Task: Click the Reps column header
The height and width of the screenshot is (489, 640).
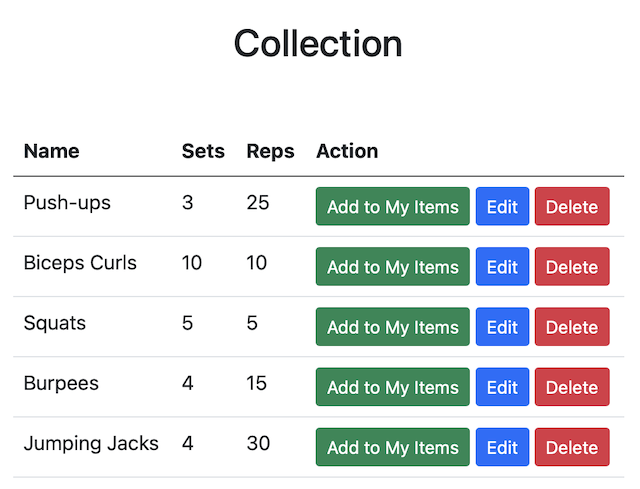Action: coord(270,151)
